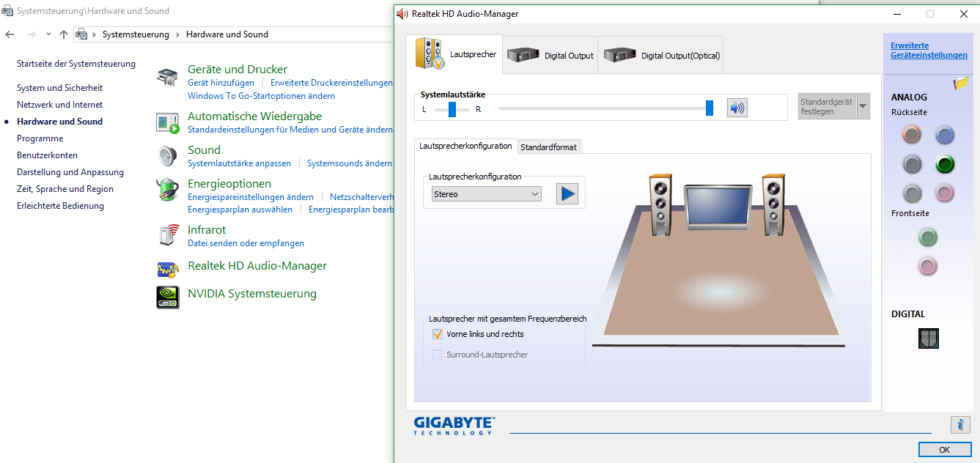Viewport: 980px width, 463px height.
Task: Click Realtek HD Audio-Manager icon in Systemsteuerung
Action: pyautogui.click(x=167, y=270)
